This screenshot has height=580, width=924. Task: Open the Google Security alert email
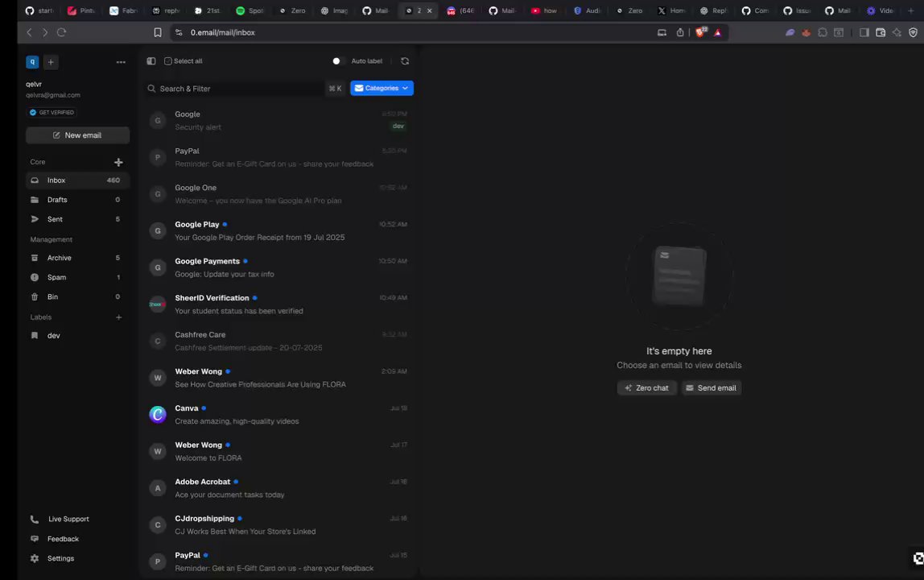[277, 120]
